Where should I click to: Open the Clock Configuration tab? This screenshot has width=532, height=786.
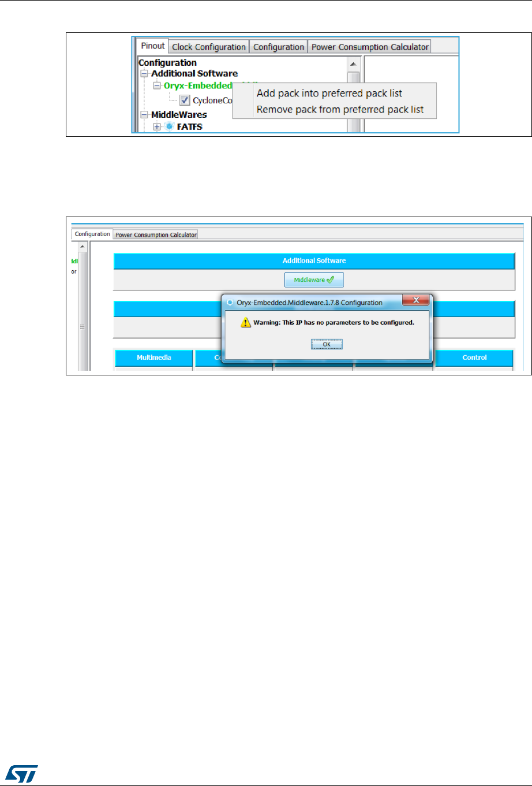209,47
